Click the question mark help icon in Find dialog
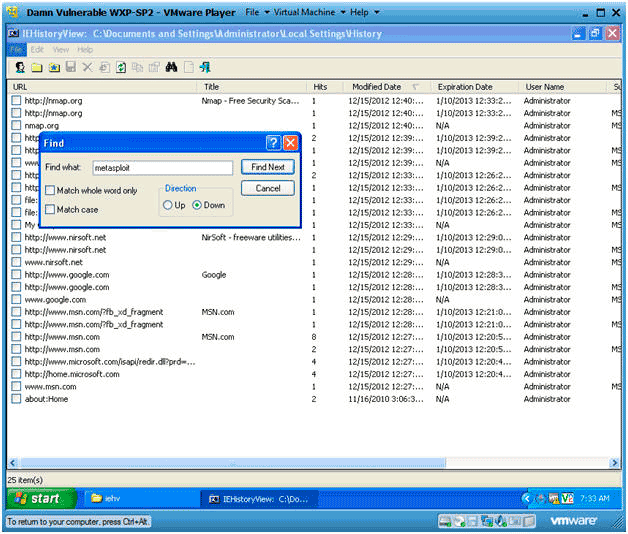Viewport: 628px width, 534px height. (273, 143)
